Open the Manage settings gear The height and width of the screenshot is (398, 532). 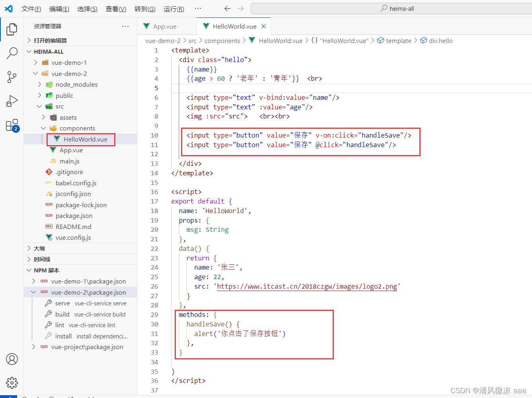pos(12,383)
